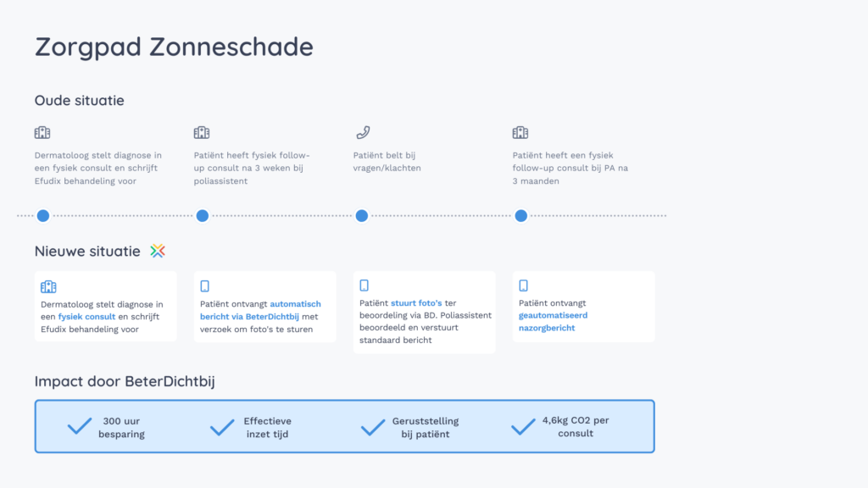
Task: Click the hospital icon above the 3 weken follow-up
Action: 202,133
